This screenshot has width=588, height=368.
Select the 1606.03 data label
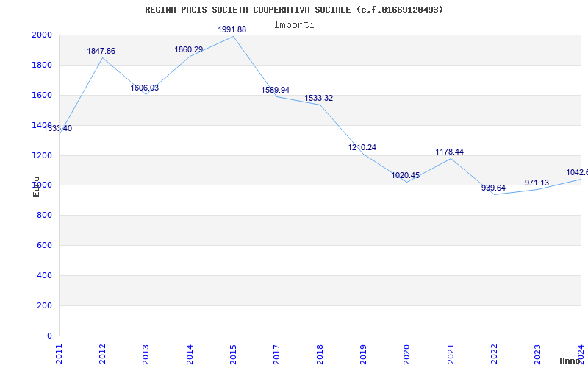click(144, 88)
